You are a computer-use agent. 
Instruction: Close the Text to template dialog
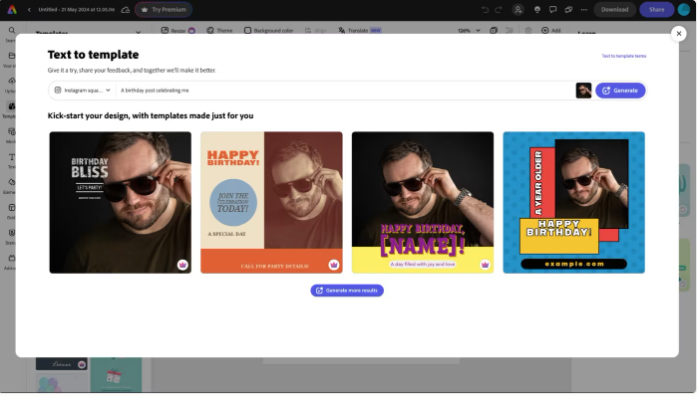coord(678,33)
